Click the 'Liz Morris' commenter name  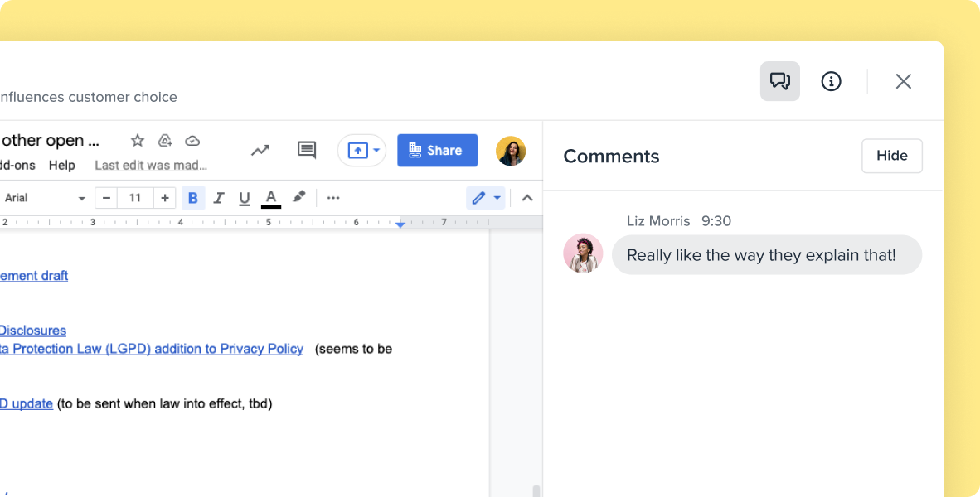point(658,221)
